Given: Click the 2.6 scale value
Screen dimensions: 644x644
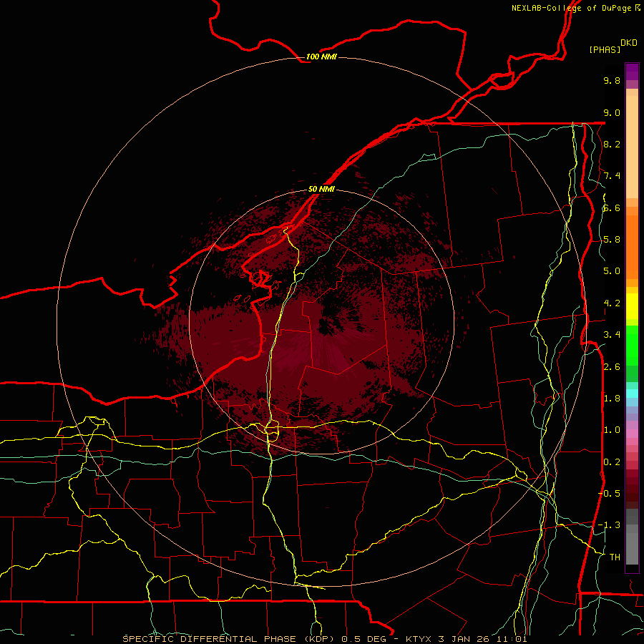Looking at the screenshot, I should (612, 367).
